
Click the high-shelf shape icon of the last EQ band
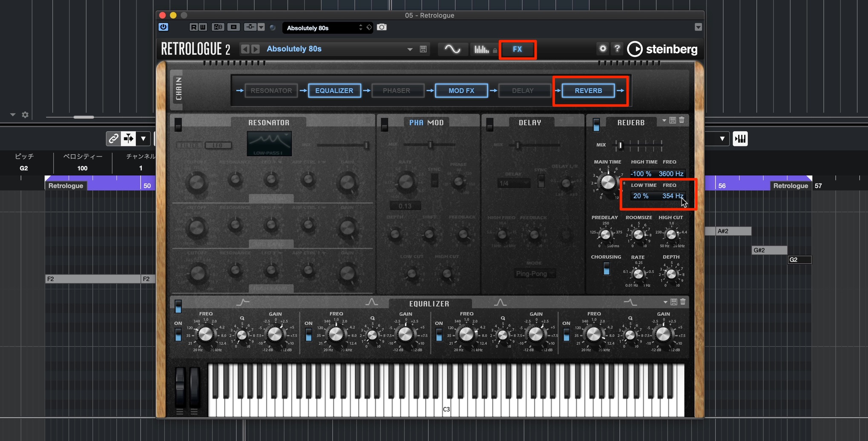[x=630, y=302]
